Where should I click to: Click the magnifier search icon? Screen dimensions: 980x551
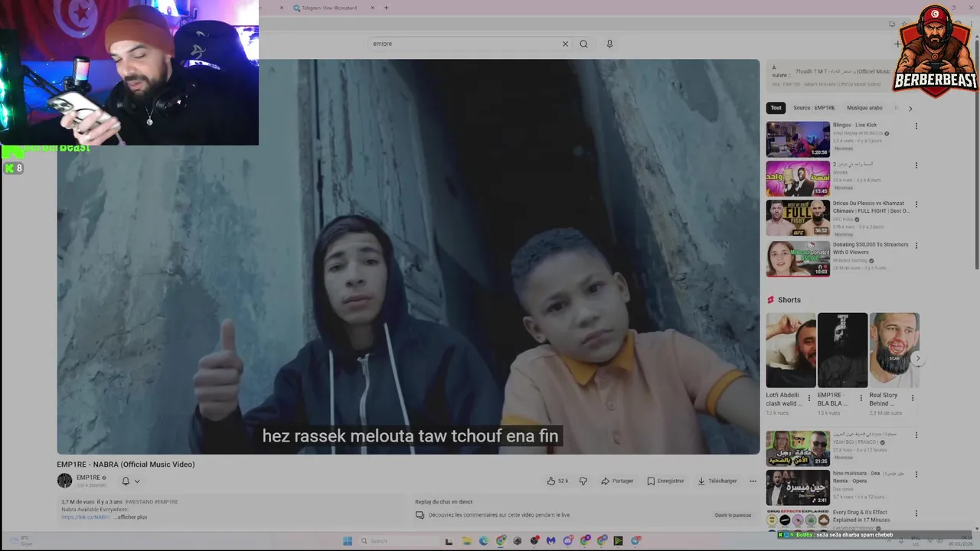point(583,44)
